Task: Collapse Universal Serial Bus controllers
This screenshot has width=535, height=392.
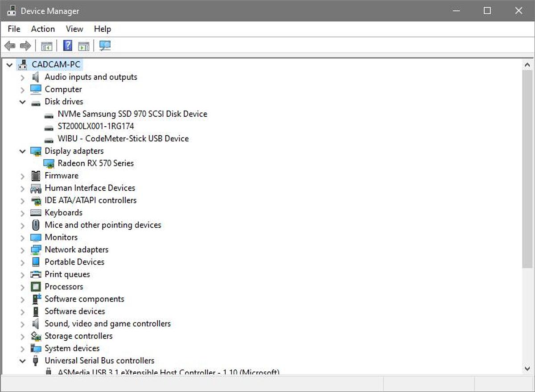Action: click(x=22, y=361)
